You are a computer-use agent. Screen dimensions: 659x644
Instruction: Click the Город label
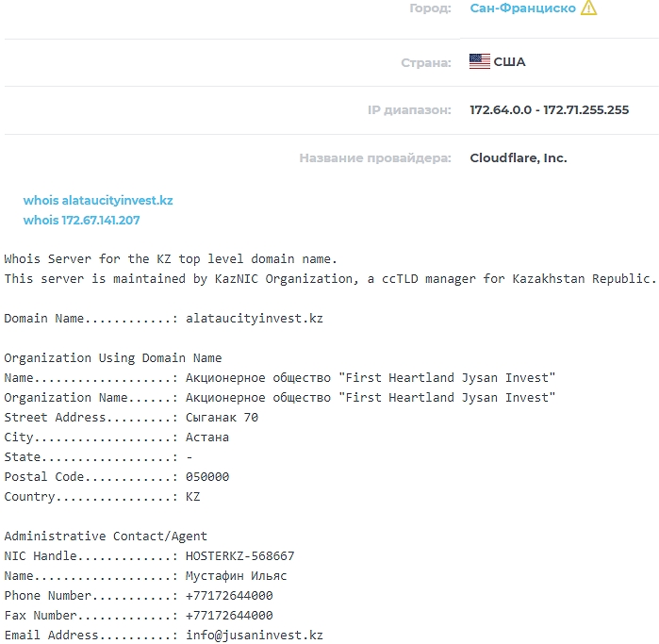(430, 8)
